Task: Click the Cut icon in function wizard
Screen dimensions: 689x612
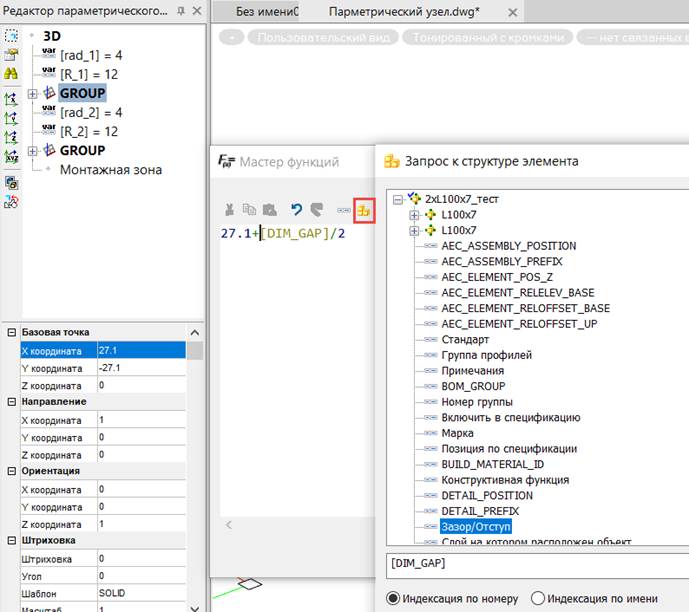Action: 229,210
